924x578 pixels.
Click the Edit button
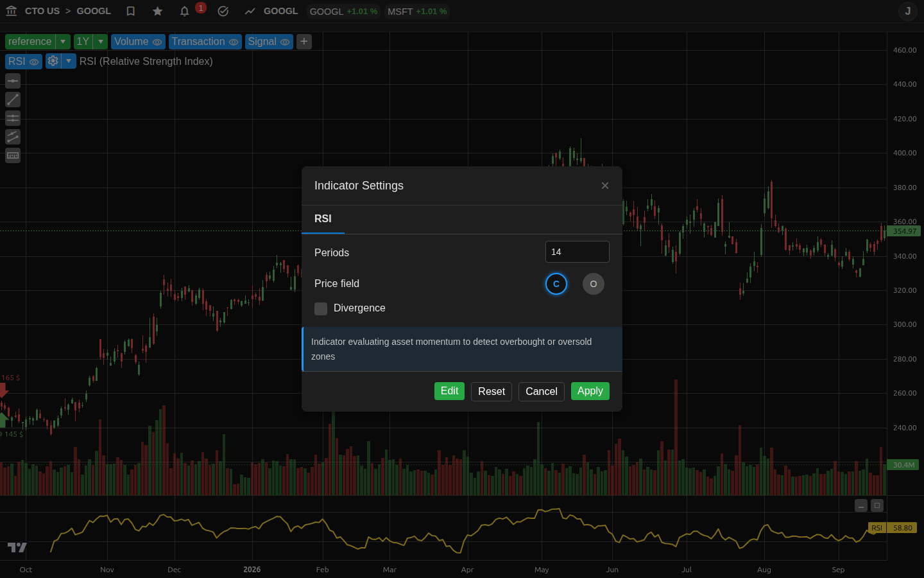449,391
